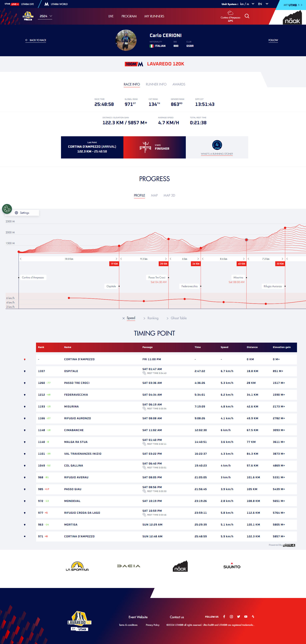Toggle the Ghost Table view
Viewport: 306px width, 644px height.
178,318
